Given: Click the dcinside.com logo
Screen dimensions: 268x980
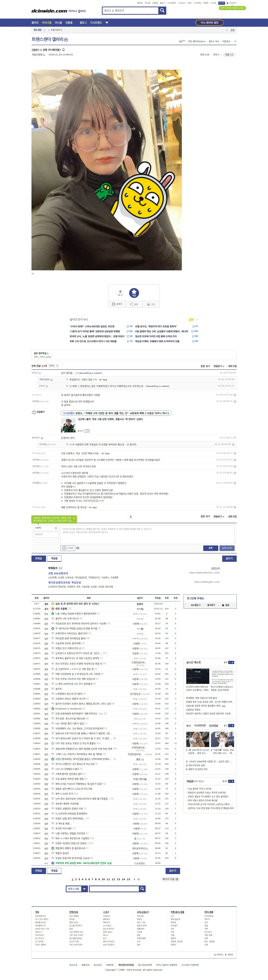Looking at the screenshot, I should click(49, 11).
